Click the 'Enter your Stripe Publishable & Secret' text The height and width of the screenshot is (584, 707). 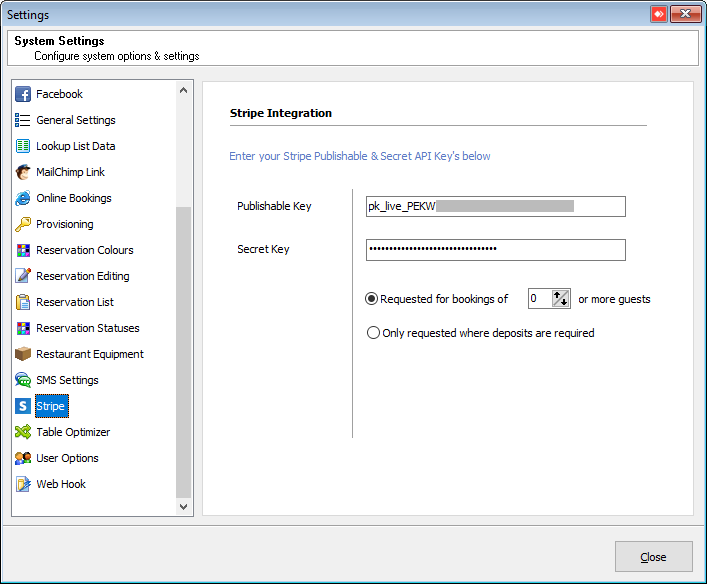pyautogui.click(x=360, y=156)
